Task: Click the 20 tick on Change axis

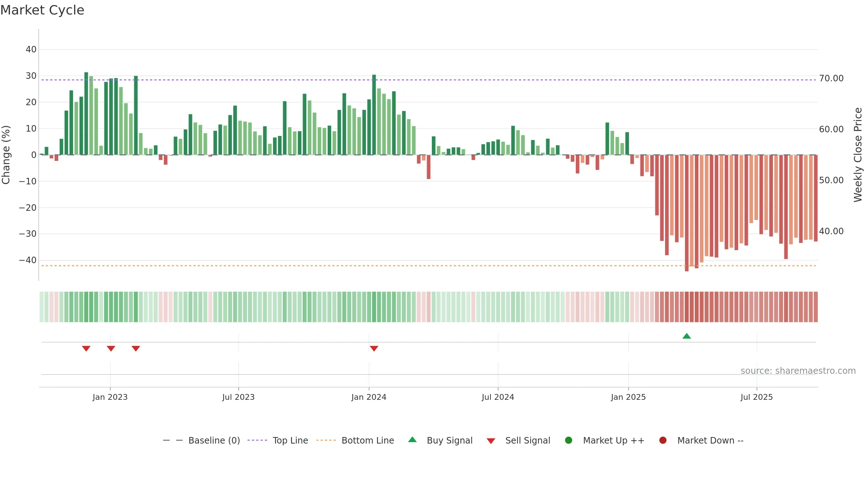Action: point(31,102)
